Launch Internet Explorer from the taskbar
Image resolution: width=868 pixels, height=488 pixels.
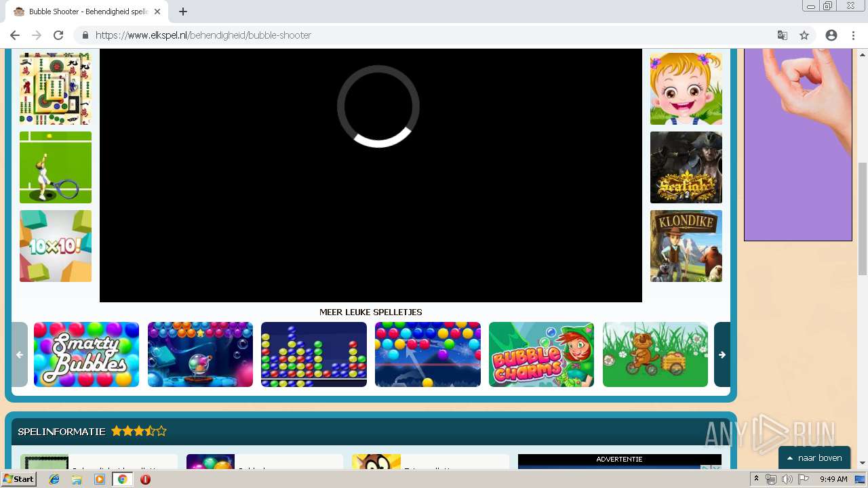[54, 479]
